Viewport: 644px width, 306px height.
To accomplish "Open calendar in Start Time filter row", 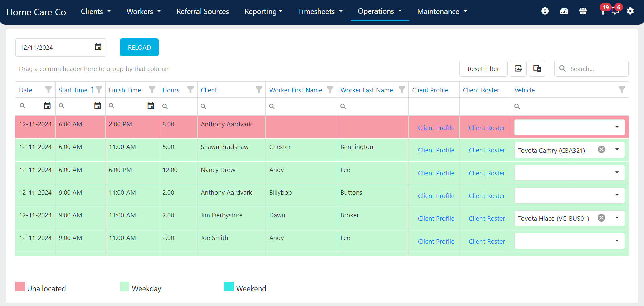I will click(98, 106).
